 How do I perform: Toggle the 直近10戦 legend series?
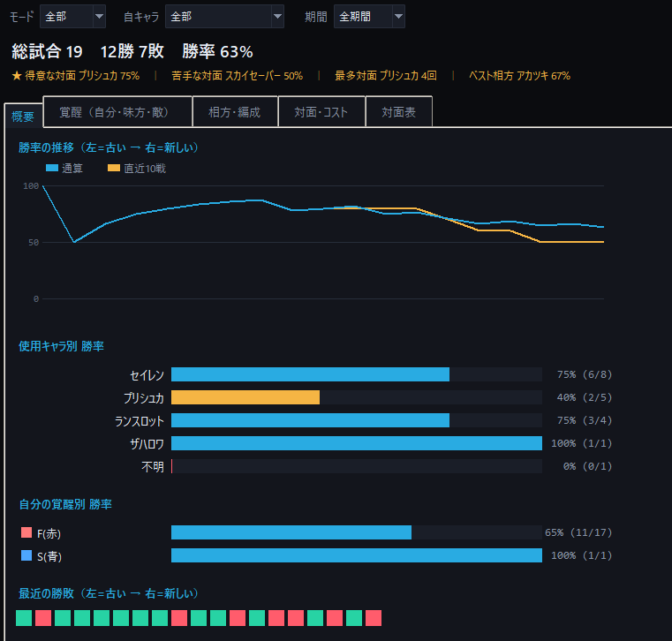pyautogui.click(x=137, y=169)
